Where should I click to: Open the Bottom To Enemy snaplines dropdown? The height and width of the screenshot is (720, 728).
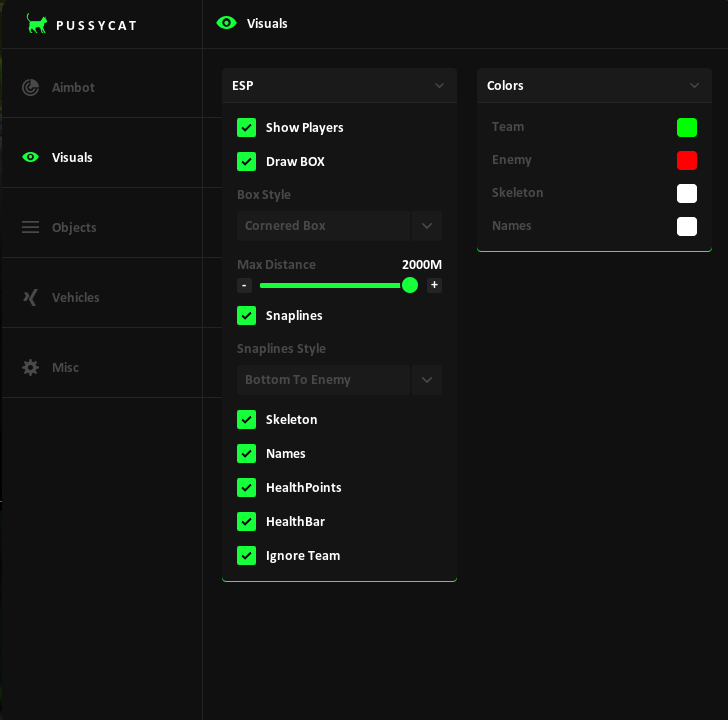339,380
